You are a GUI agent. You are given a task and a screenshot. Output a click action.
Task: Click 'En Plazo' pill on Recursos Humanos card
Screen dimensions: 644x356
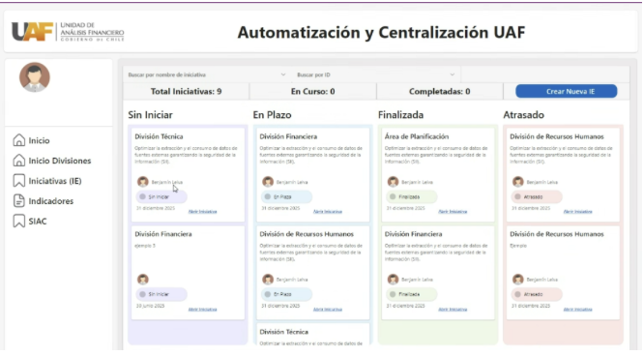[x=286, y=294]
